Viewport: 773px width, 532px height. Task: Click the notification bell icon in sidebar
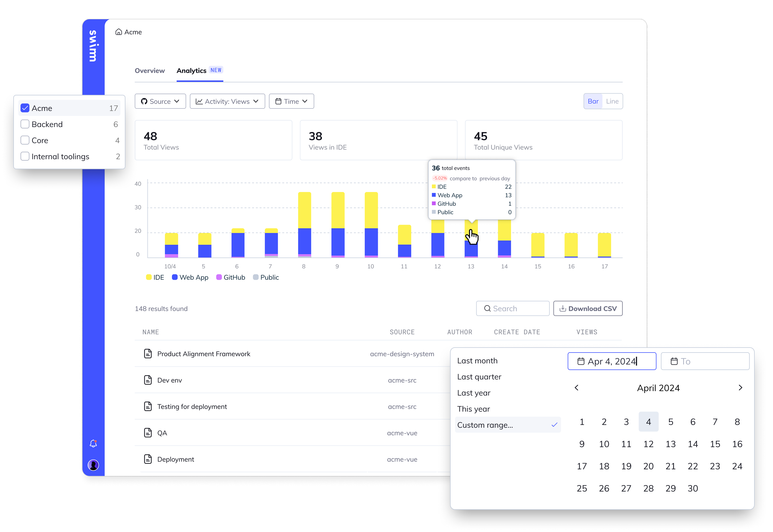point(93,443)
